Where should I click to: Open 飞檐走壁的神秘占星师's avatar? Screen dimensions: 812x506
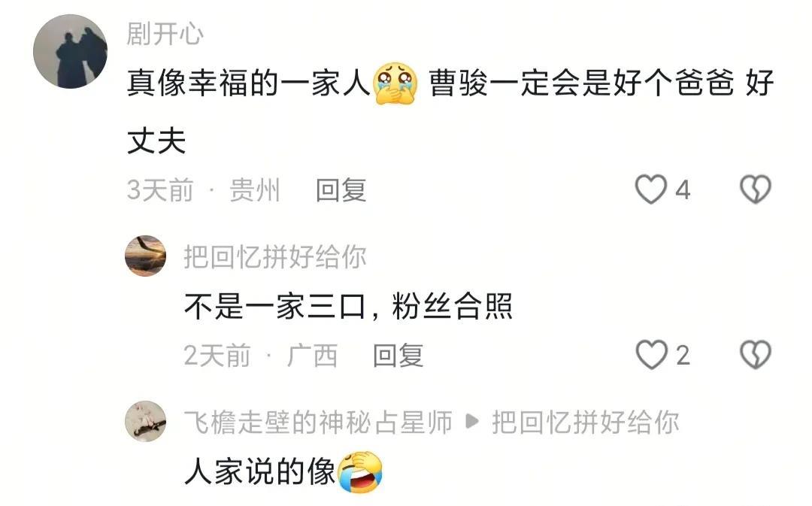click(x=146, y=421)
